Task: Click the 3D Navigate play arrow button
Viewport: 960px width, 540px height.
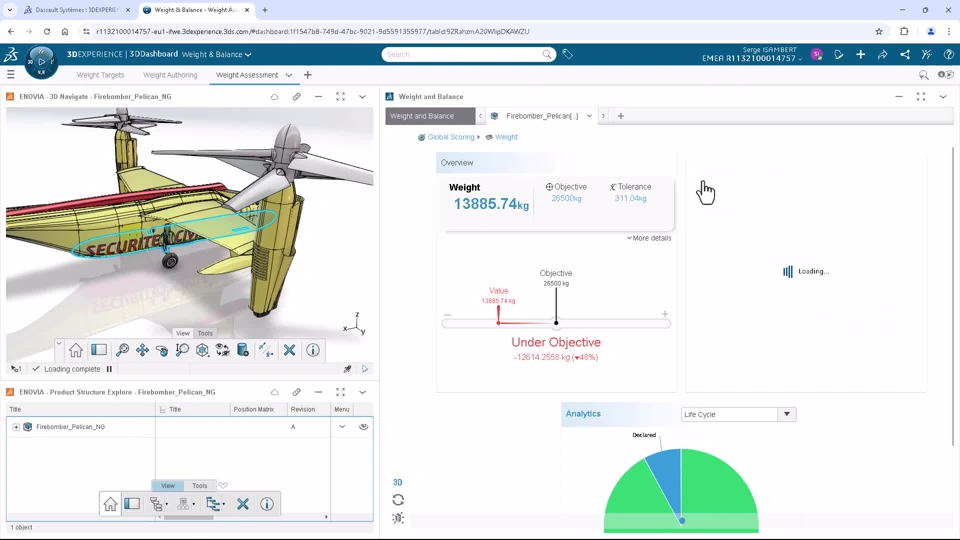Action: pyautogui.click(x=365, y=369)
